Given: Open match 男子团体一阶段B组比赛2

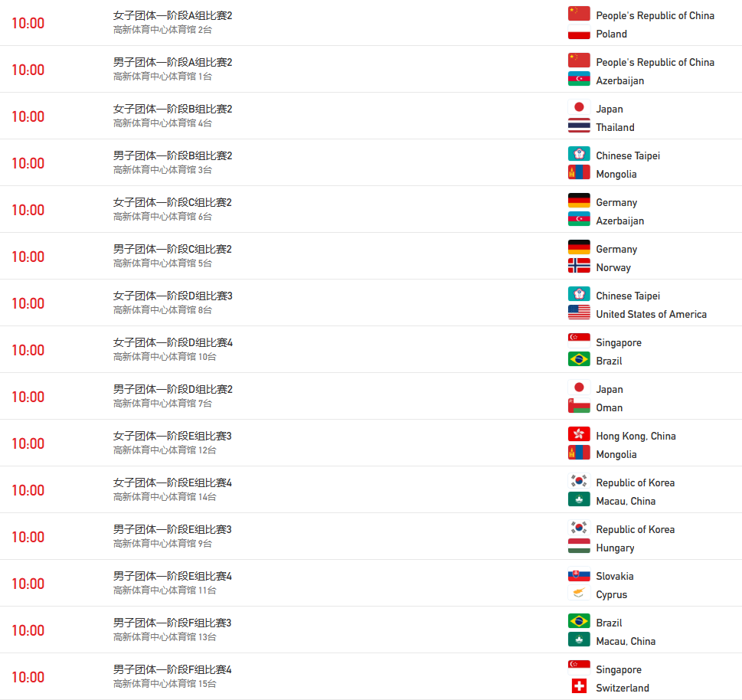Looking at the screenshot, I should [172, 155].
